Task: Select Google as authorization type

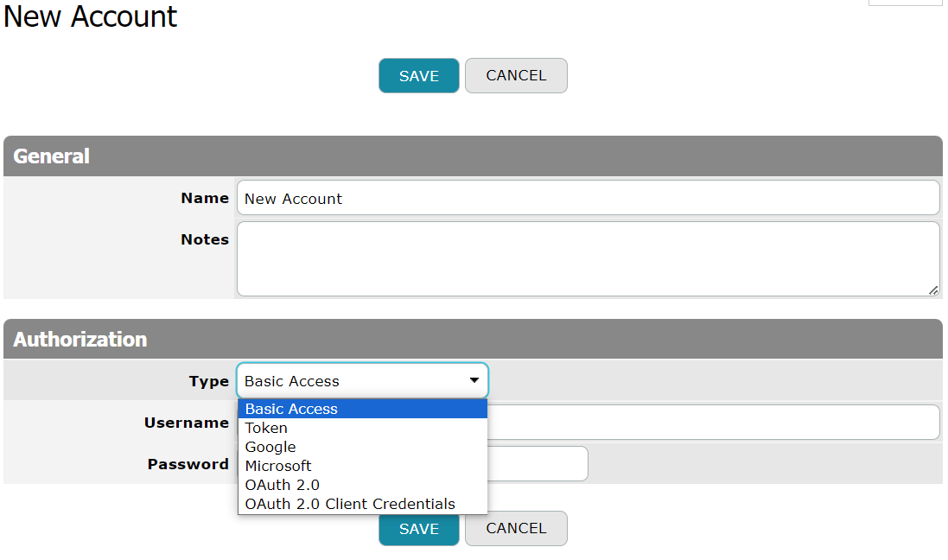Action: pyautogui.click(x=270, y=447)
